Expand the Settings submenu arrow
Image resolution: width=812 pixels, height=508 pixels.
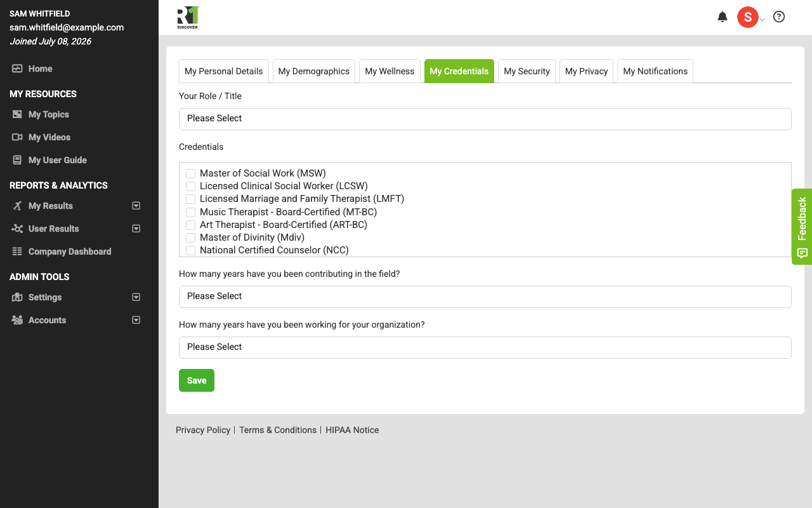(x=136, y=297)
